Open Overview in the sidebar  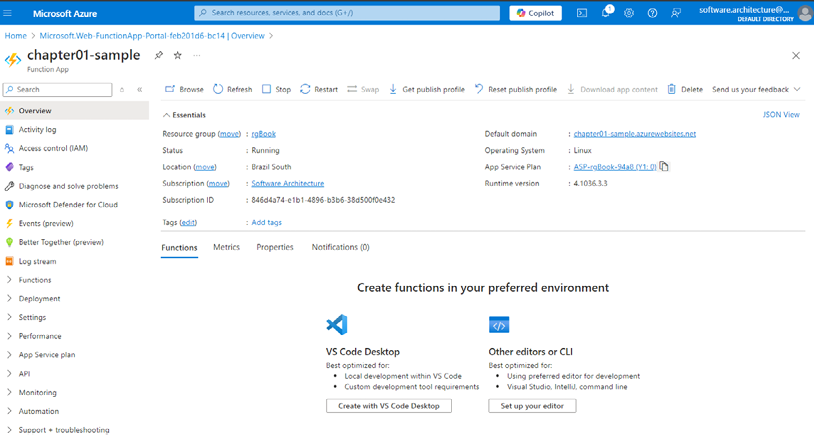tap(75, 111)
